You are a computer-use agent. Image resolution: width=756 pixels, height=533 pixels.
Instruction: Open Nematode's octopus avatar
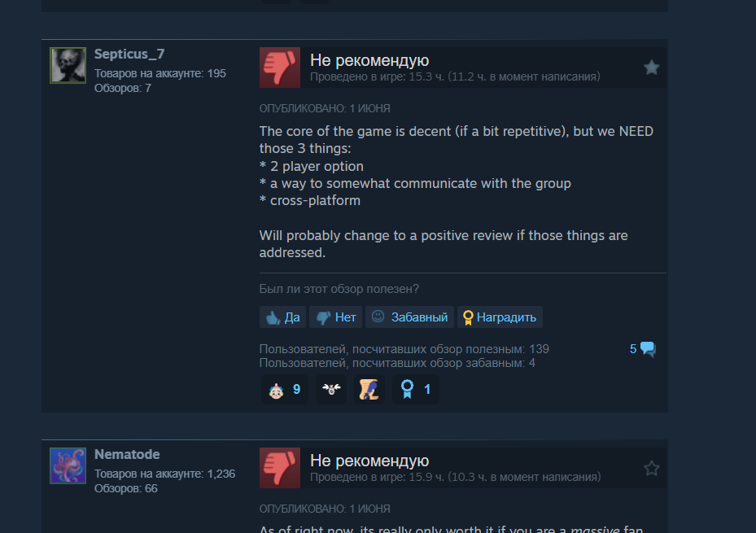click(68, 465)
